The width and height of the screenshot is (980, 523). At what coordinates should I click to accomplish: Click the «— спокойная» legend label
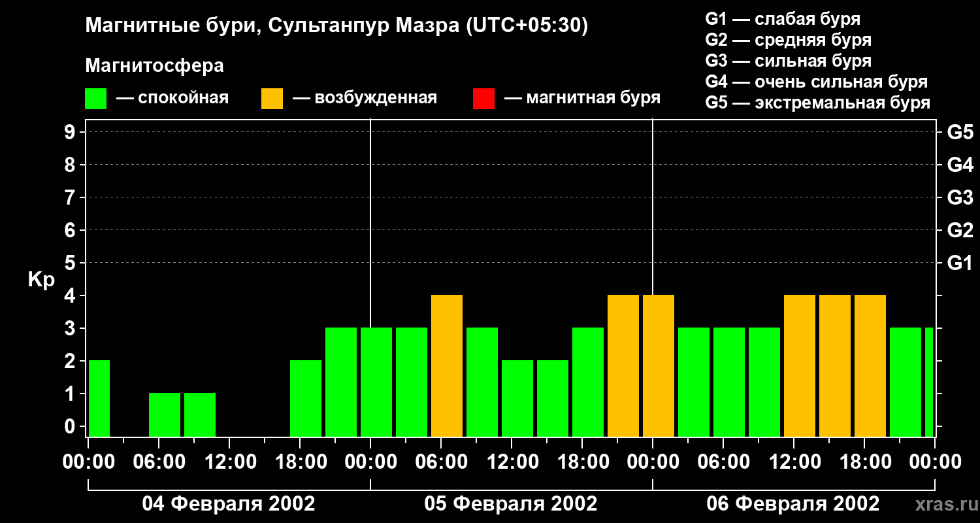172,98
